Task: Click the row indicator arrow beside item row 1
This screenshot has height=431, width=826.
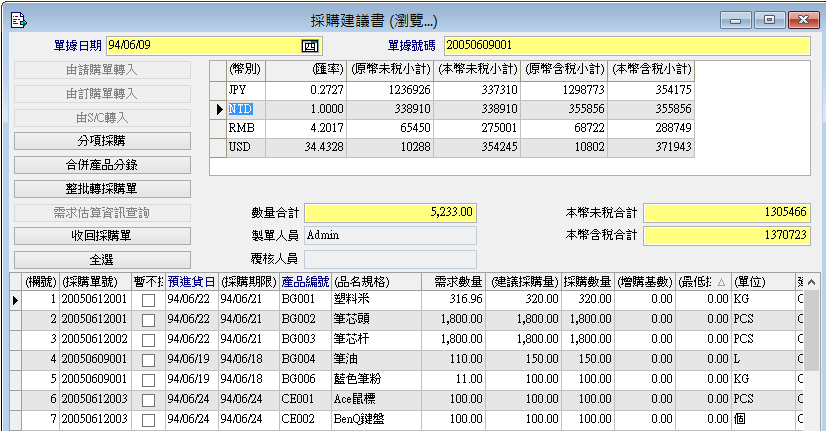Action: pos(15,300)
